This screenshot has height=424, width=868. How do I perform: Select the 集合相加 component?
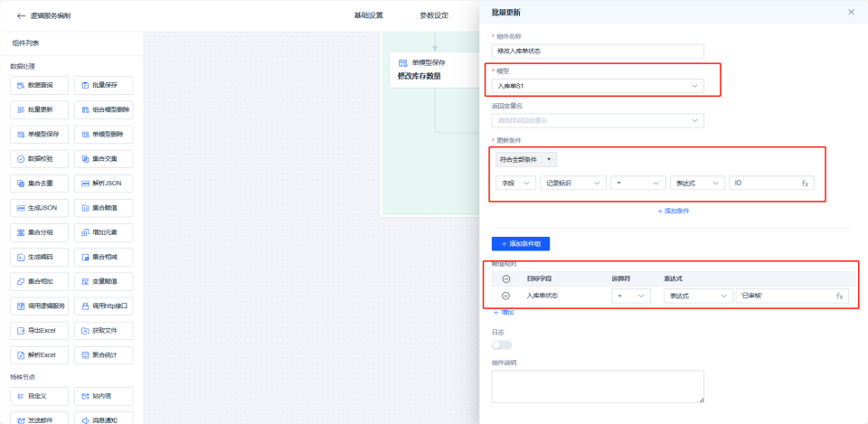[x=39, y=281]
